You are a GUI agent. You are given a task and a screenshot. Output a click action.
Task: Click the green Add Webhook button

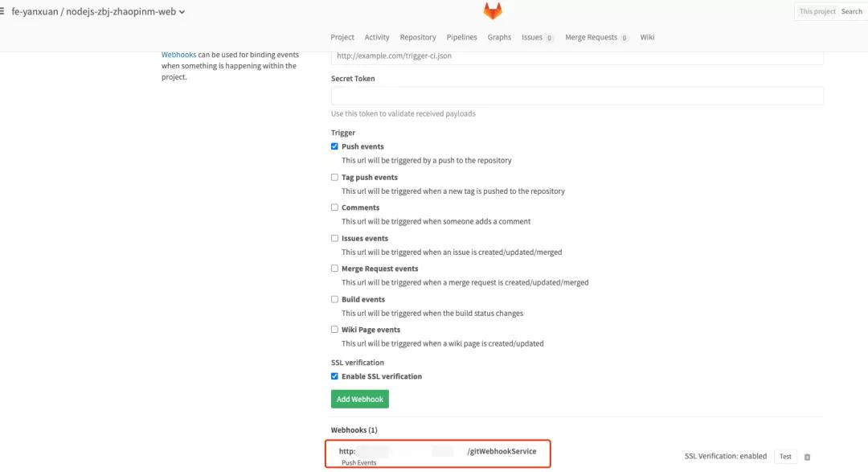click(x=360, y=399)
